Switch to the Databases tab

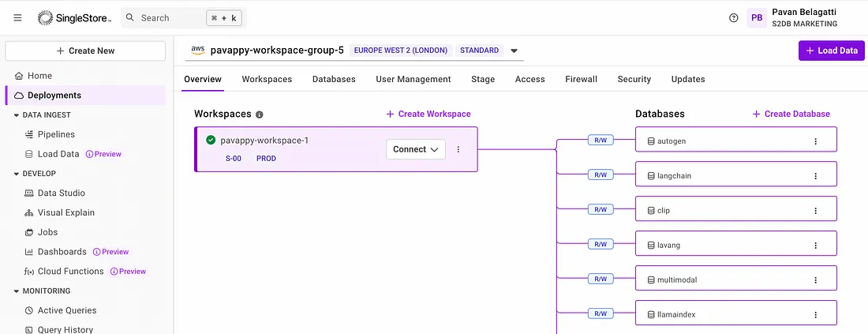334,79
